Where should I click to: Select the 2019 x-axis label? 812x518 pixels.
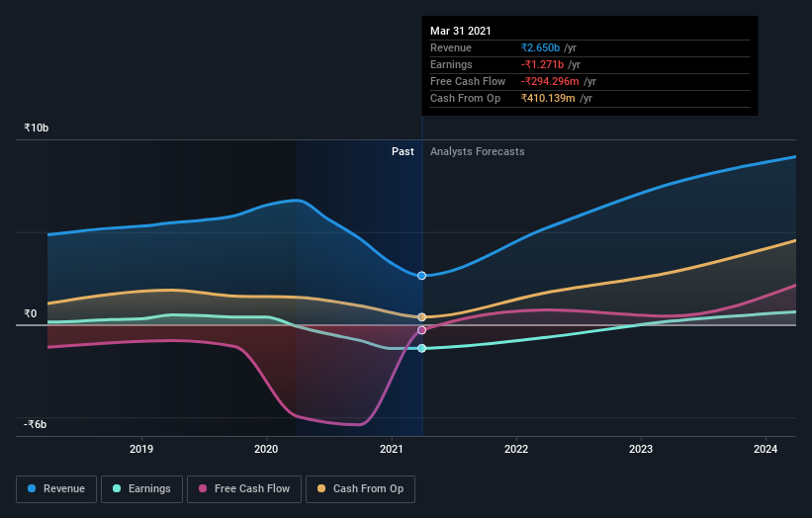[x=141, y=449]
